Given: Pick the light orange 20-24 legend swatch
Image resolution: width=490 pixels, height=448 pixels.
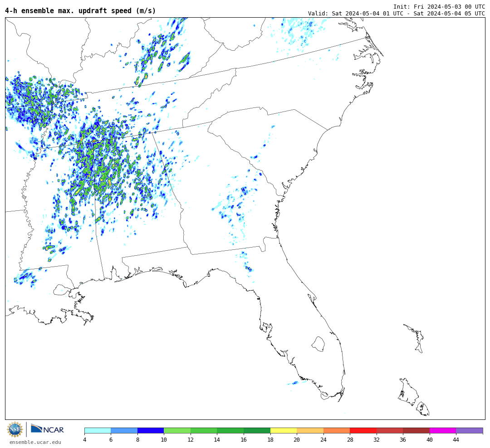Looking at the screenshot, I should point(310,430).
